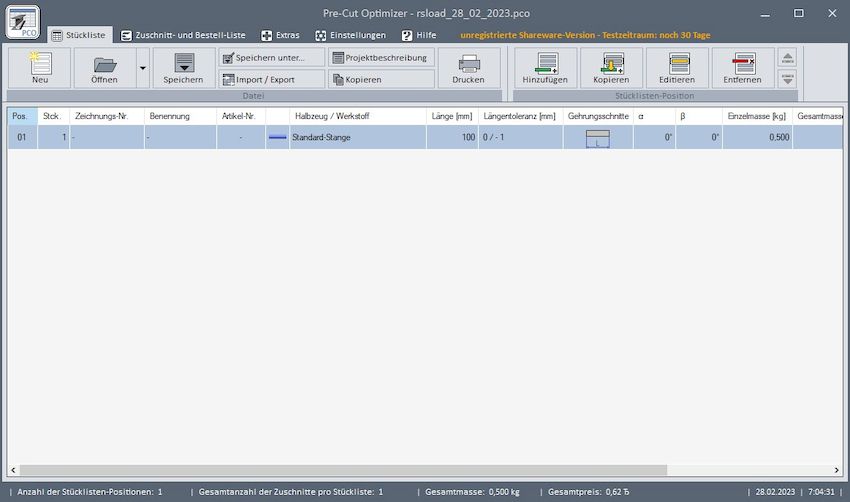Create a new list with Neu
Image resolution: width=850 pixels, height=502 pixels.
coord(40,68)
